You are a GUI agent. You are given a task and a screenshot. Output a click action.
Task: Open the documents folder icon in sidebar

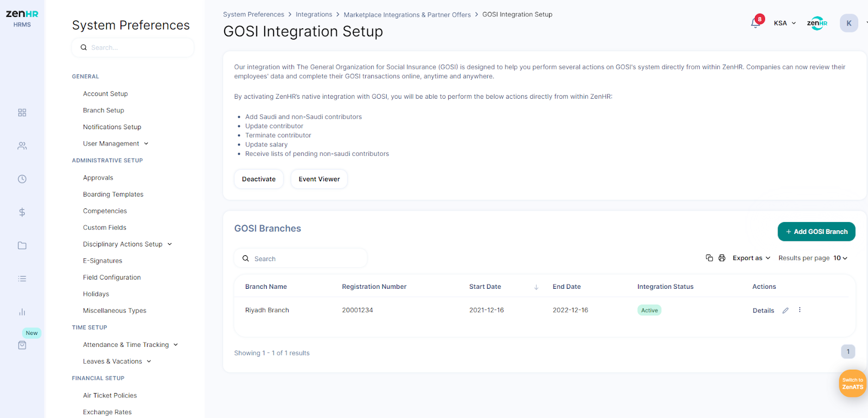tap(22, 245)
